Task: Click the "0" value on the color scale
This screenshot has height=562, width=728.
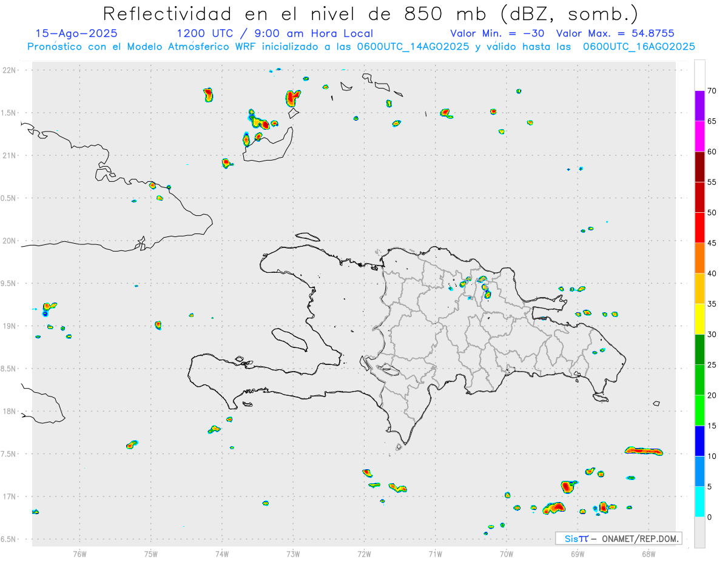Action: pyautogui.click(x=709, y=517)
